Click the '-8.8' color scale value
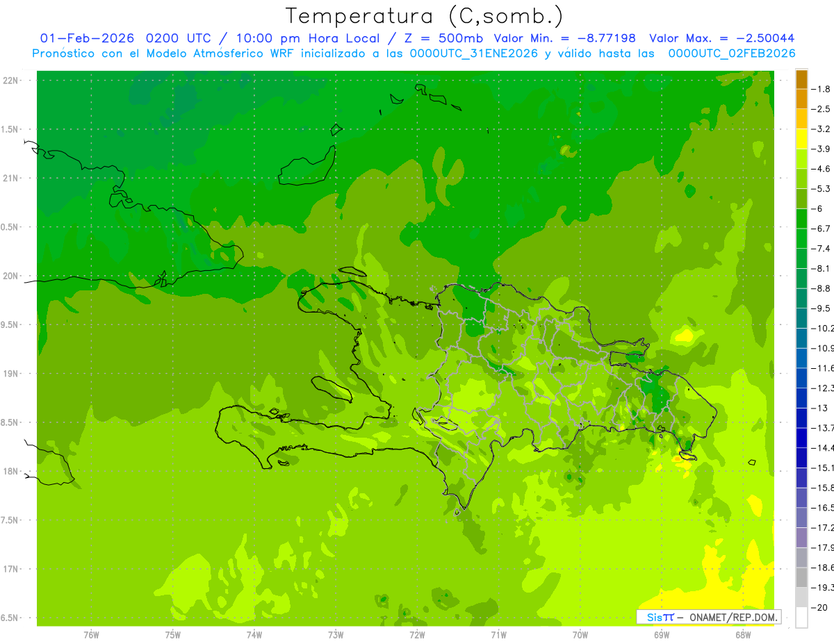The width and height of the screenshot is (834, 644). click(822, 288)
